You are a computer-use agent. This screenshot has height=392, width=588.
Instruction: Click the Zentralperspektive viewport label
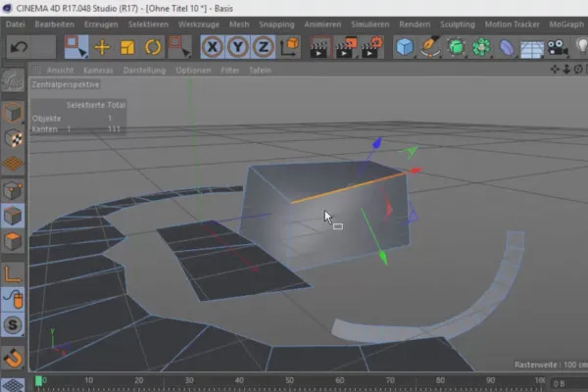click(66, 85)
